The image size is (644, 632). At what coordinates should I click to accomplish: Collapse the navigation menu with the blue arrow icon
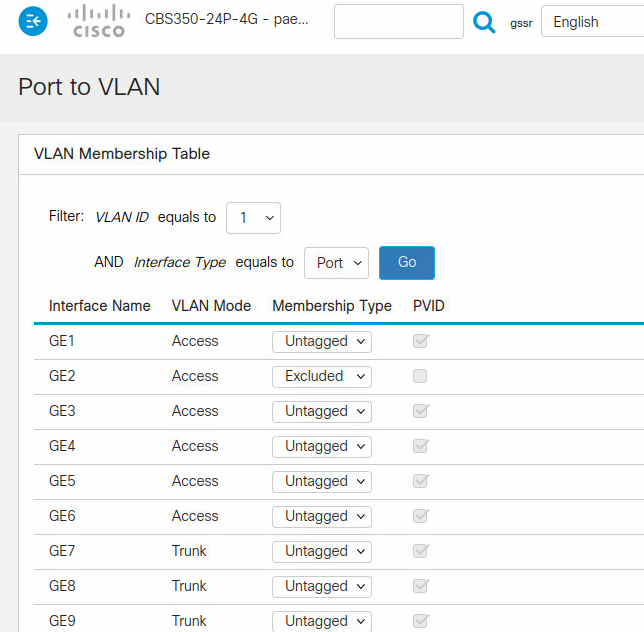[x=33, y=21]
